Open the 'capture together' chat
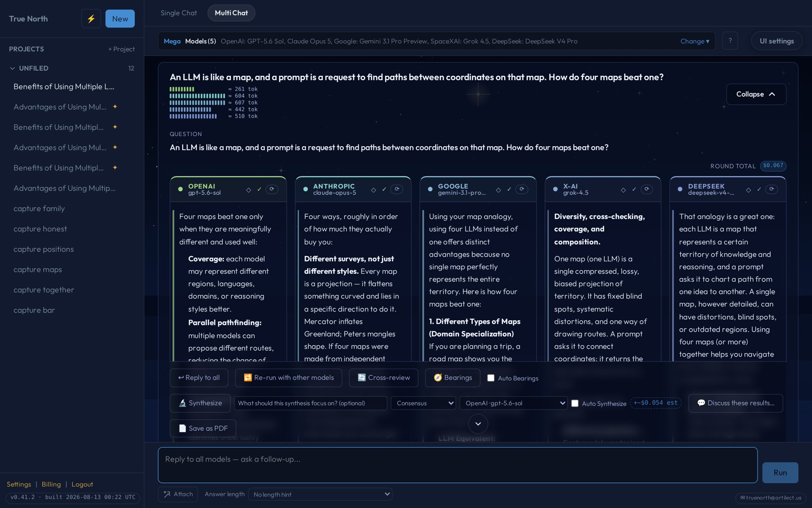The height and width of the screenshot is (508, 812). [x=44, y=290]
